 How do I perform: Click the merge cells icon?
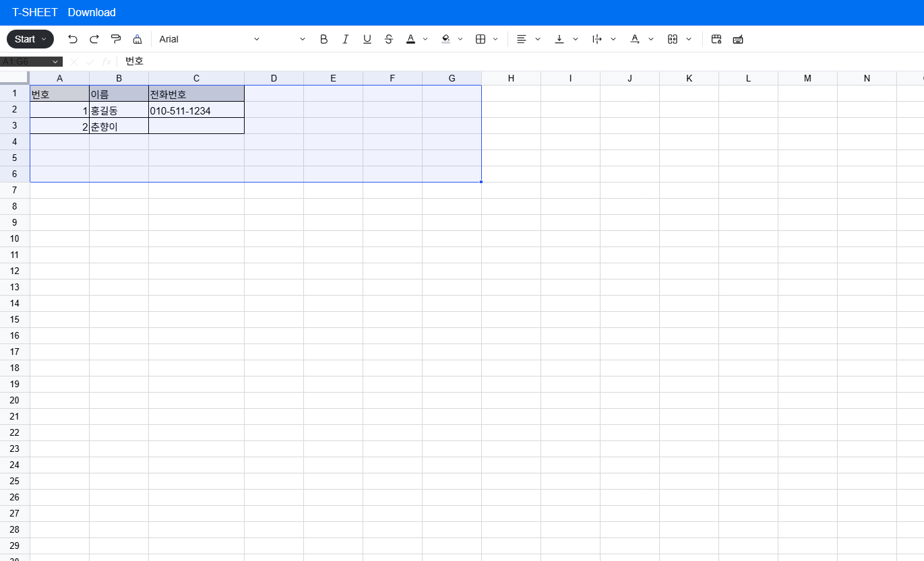672,39
